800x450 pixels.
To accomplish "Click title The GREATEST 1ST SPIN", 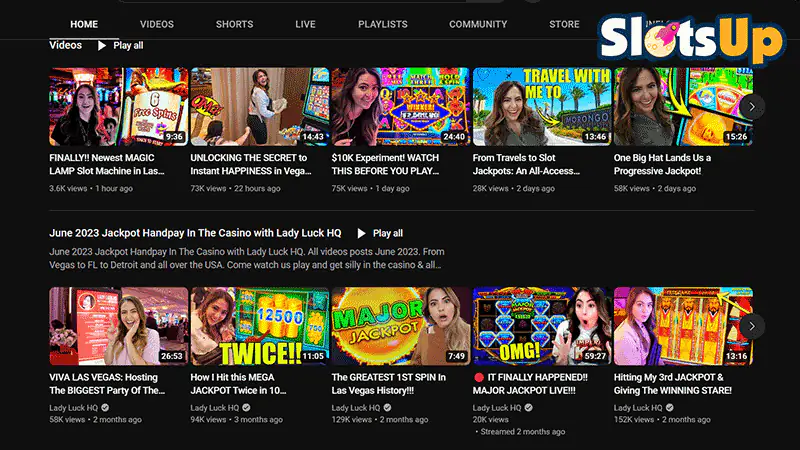I will click(x=388, y=384).
